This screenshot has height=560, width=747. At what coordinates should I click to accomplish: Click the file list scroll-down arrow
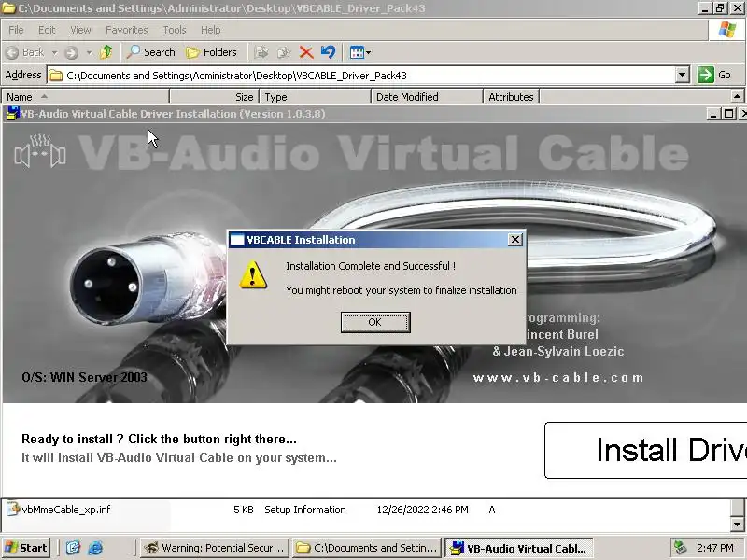point(737,525)
